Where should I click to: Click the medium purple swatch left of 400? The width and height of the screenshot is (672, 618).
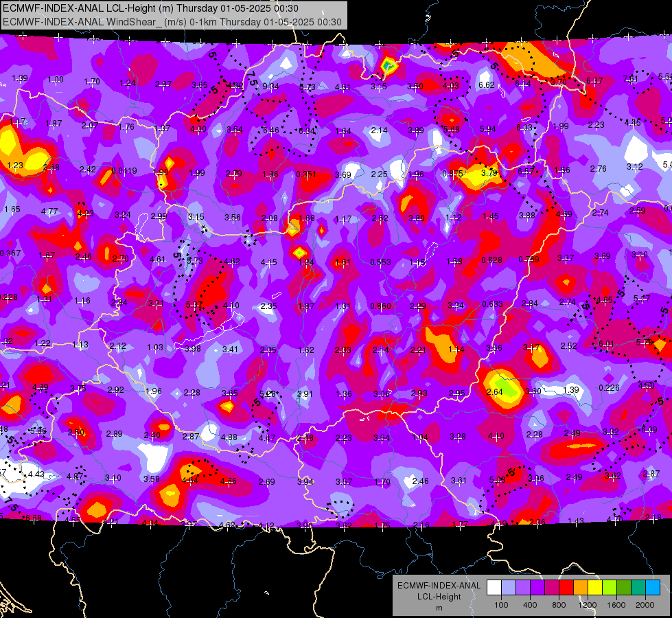pos(523,588)
